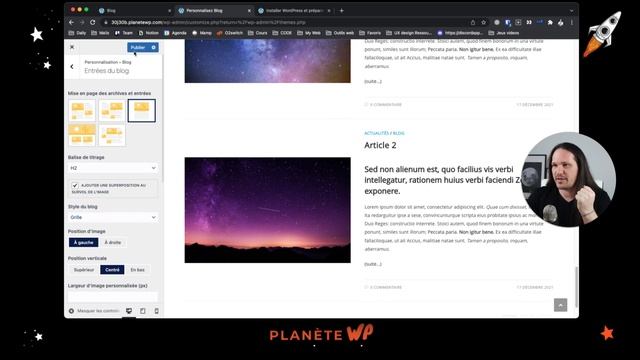640x360 pixels.
Task: Open the Favoris bookmarks folder
Action: [x=370, y=33]
